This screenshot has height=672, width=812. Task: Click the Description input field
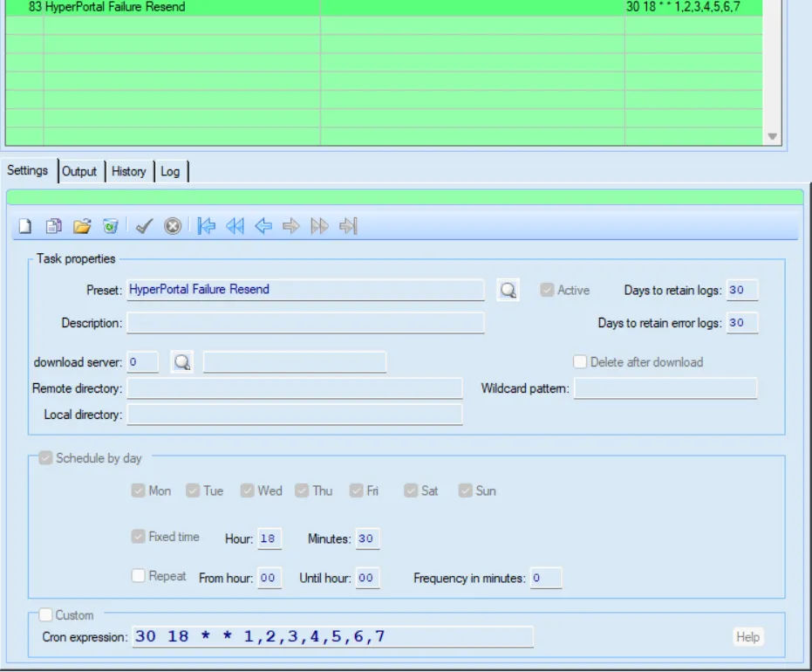(305, 323)
